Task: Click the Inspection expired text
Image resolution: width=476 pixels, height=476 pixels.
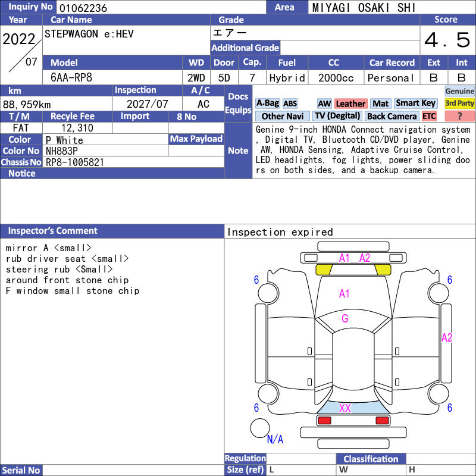Action: pyautogui.click(x=280, y=232)
